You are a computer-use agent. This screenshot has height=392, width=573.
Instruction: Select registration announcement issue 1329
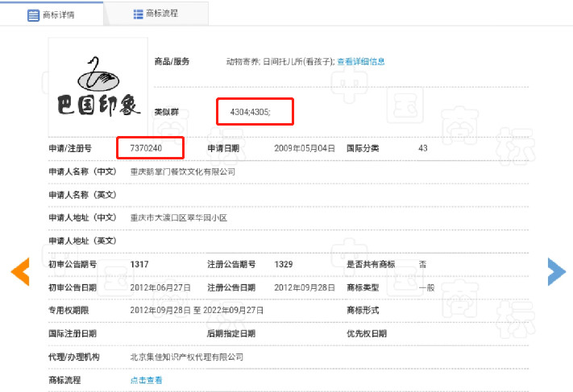(284, 264)
